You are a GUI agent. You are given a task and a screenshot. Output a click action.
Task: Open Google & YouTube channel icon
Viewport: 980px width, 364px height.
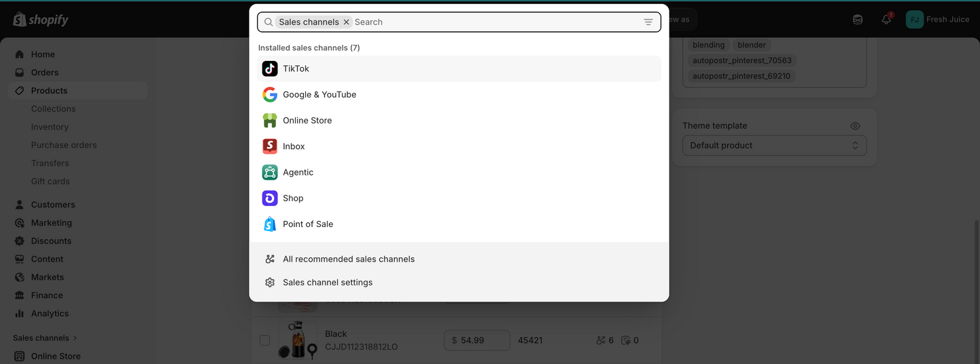[270, 95]
